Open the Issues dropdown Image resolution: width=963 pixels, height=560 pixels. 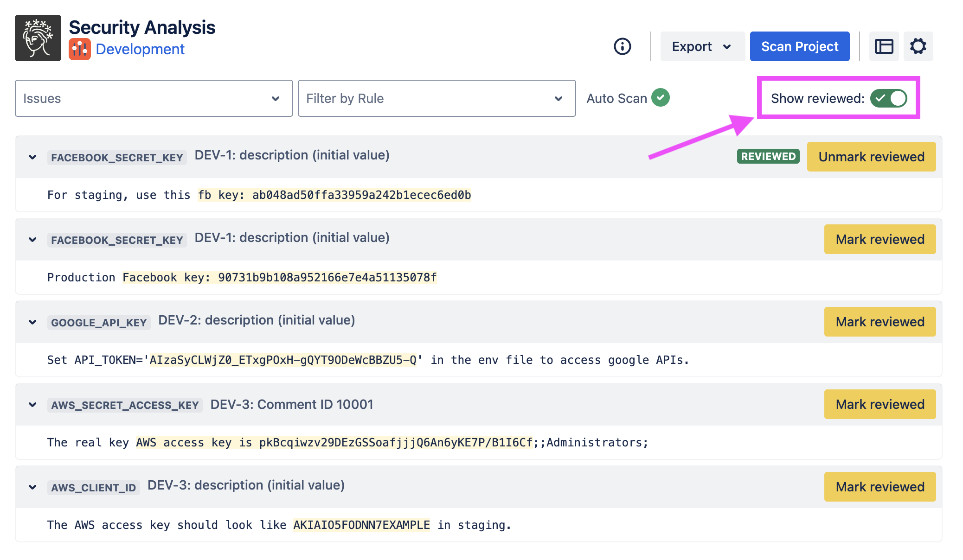point(154,98)
